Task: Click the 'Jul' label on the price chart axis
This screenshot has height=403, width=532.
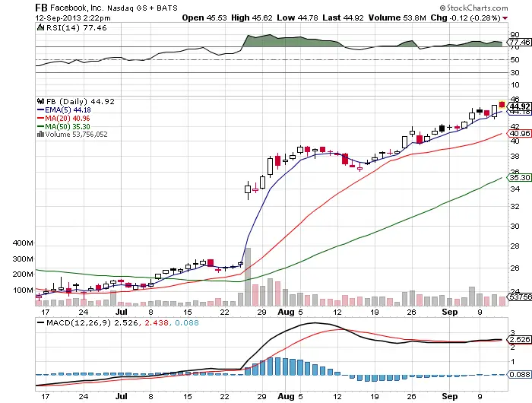Action: coord(121,312)
